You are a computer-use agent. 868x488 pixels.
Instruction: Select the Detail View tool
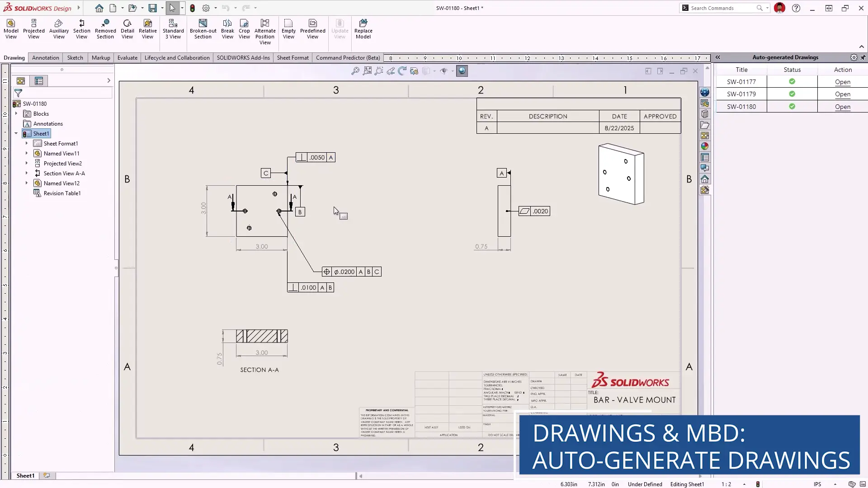[127, 28]
